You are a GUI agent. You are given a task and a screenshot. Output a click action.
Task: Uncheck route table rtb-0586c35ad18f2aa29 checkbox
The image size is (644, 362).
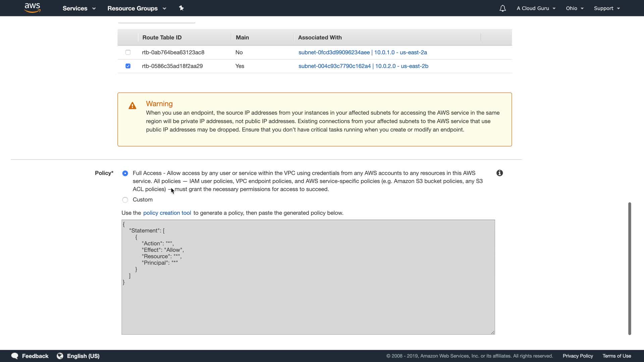[x=128, y=66]
